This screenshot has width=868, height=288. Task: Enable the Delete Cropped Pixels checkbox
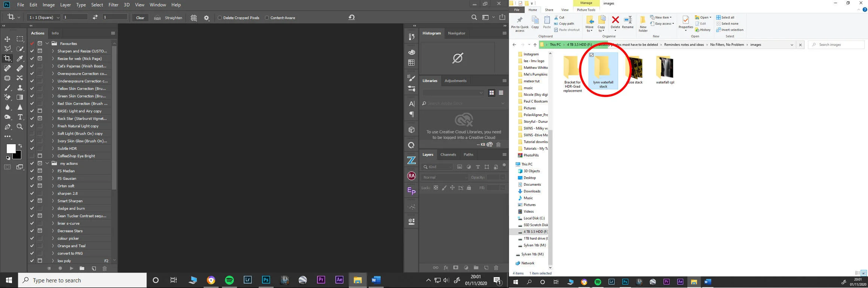pyautogui.click(x=220, y=18)
